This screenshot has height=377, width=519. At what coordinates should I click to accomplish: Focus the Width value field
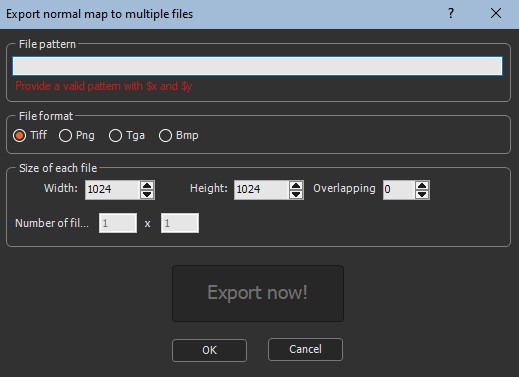(112, 190)
